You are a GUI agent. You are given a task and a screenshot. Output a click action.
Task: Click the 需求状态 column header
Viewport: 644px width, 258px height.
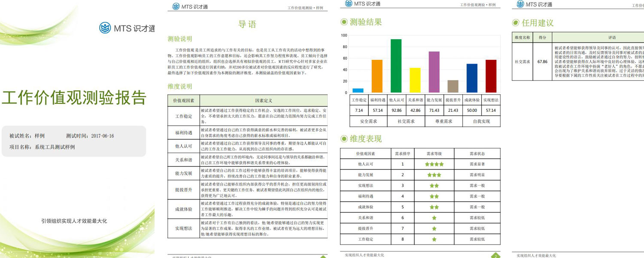pyautogui.click(x=477, y=154)
